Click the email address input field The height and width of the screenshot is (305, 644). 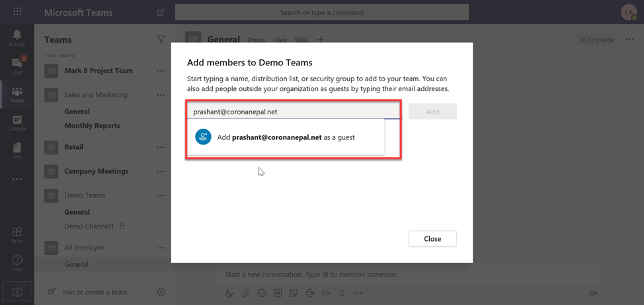294,111
